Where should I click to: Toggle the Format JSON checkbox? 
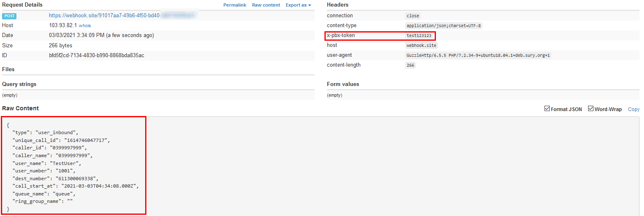[x=547, y=109]
